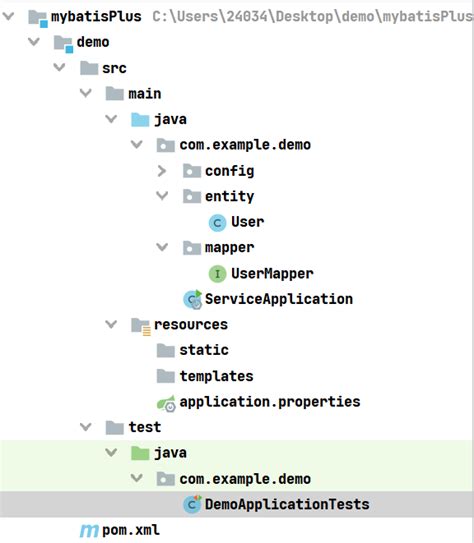This screenshot has width=474, height=543.
Task: Click the UserMapper interface icon
Action: (x=217, y=274)
